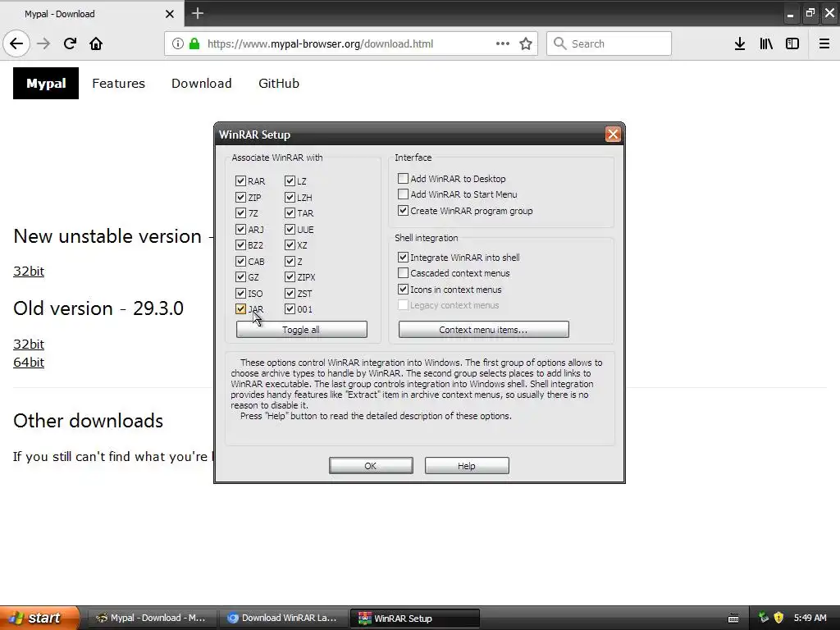Toggle Integrate WinRAR into shell

403,257
